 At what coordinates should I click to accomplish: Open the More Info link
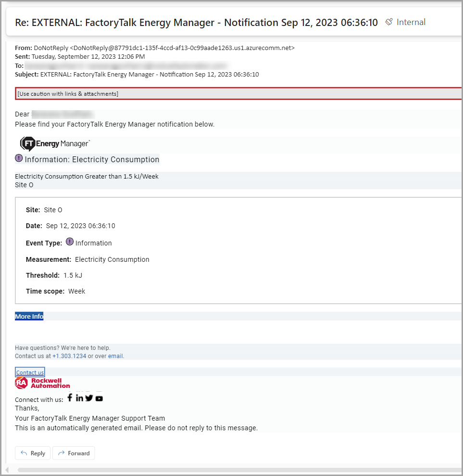coord(28,316)
